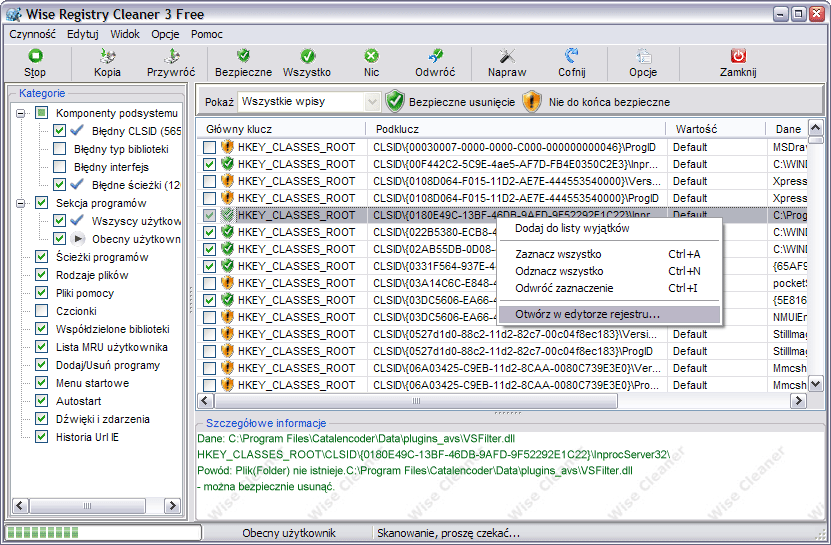Viewport: 831px width, 545px height.
Task: Click the results horizontal scroll left arrow
Action: pos(206,401)
